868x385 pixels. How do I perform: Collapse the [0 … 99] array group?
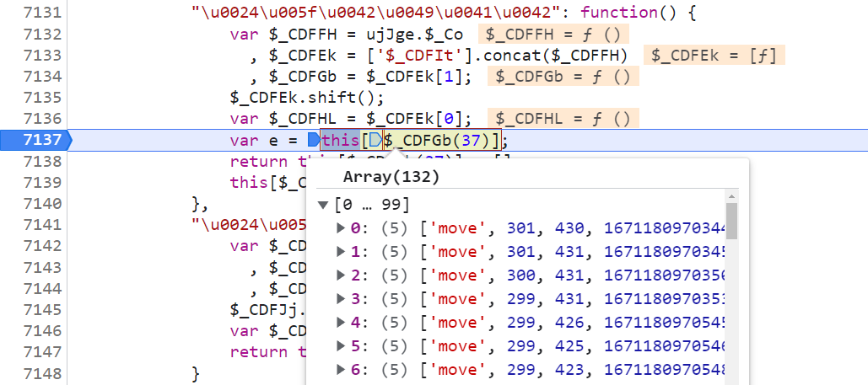tap(323, 206)
